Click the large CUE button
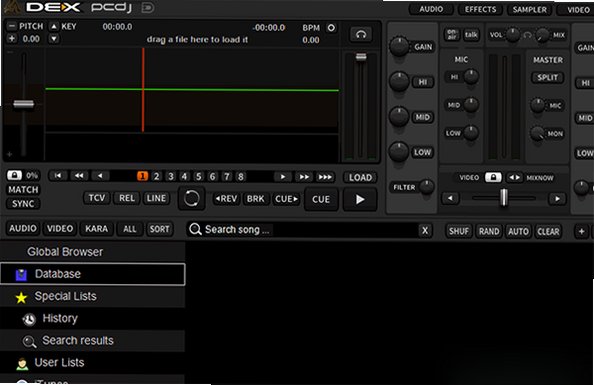 321,199
